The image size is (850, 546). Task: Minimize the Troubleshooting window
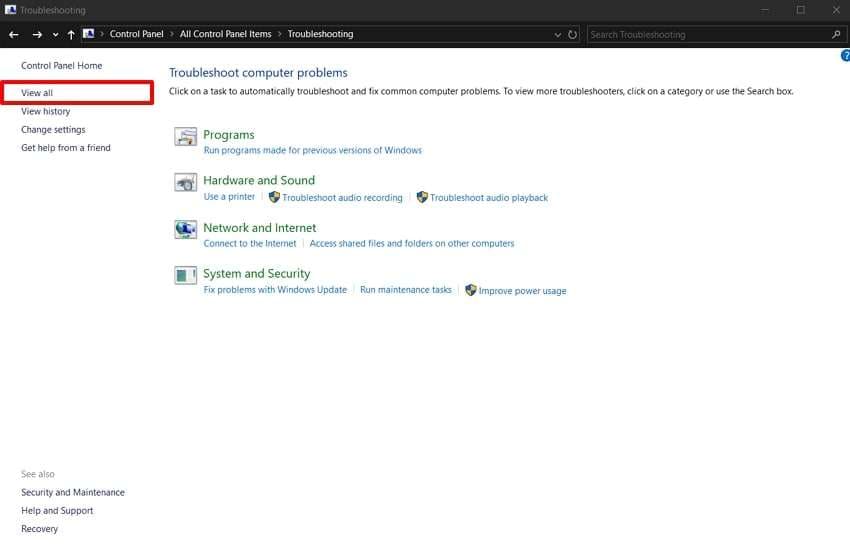coord(765,10)
